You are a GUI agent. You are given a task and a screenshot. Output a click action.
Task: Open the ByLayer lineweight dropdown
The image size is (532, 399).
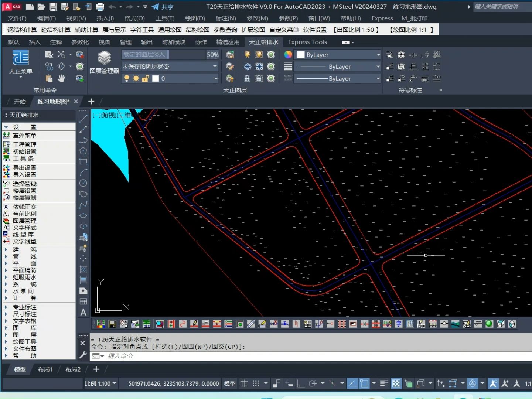(x=338, y=66)
